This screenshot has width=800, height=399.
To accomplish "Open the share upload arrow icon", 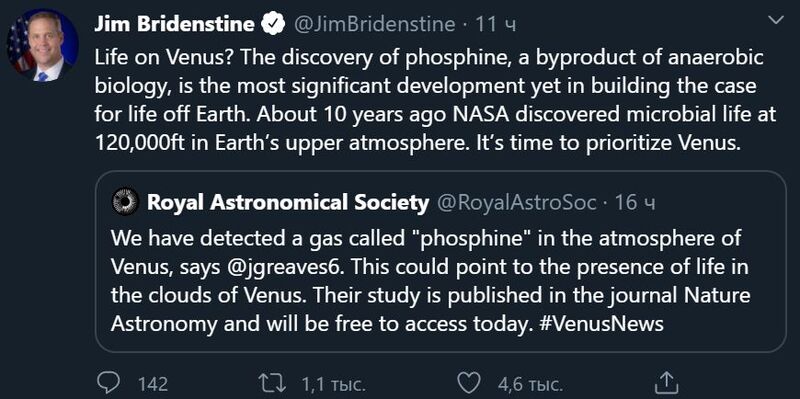I will click(666, 383).
